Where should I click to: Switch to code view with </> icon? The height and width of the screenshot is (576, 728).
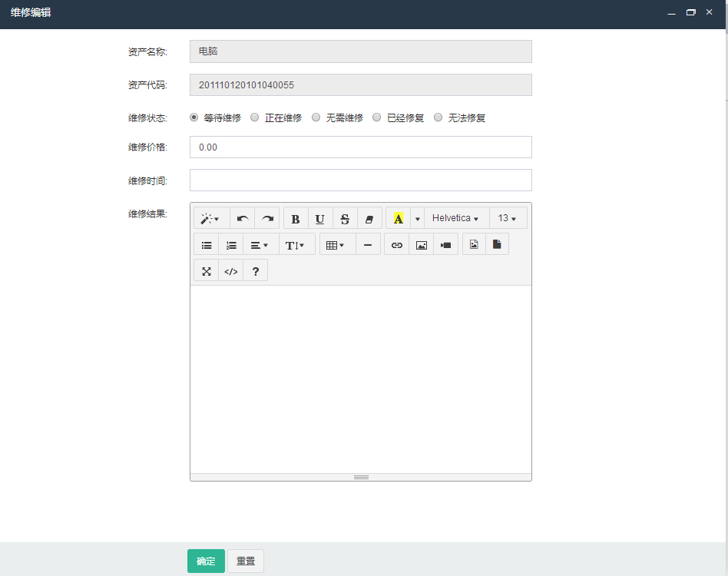[x=230, y=271]
